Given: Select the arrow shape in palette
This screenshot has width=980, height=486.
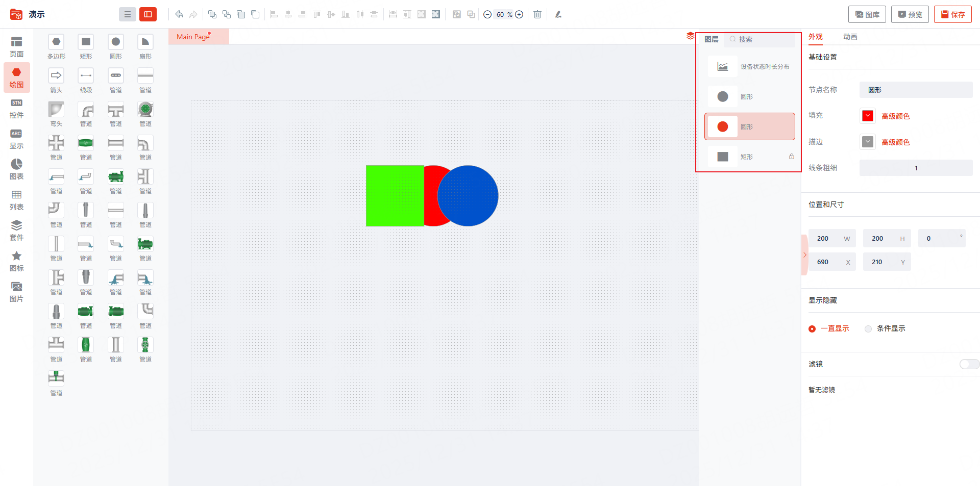Looking at the screenshot, I should tap(56, 80).
